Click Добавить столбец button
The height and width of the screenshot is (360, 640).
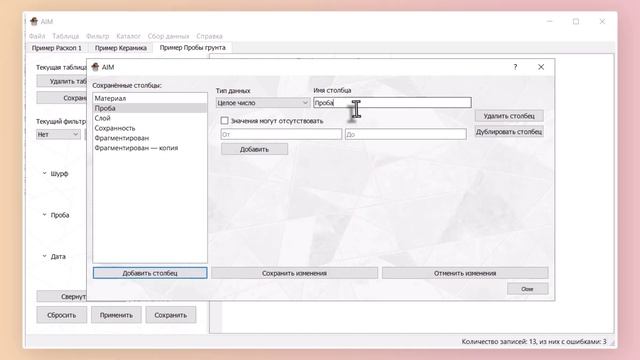pos(150,273)
